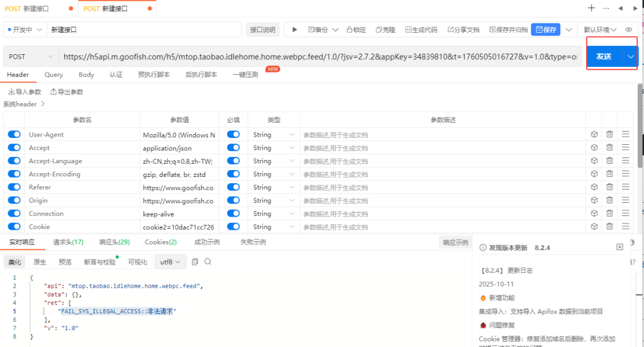Open String type dropdown in User-Agent row

coord(274,134)
